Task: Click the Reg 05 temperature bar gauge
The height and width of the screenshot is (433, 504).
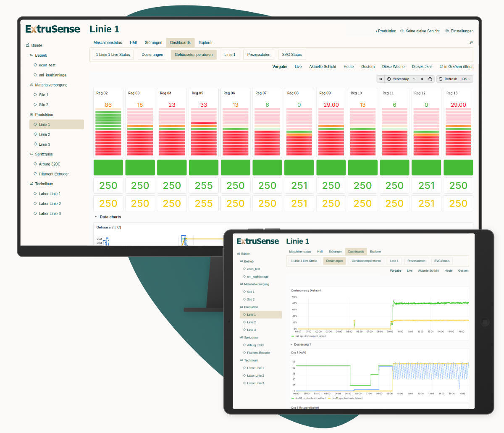Action: (x=204, y=131)
